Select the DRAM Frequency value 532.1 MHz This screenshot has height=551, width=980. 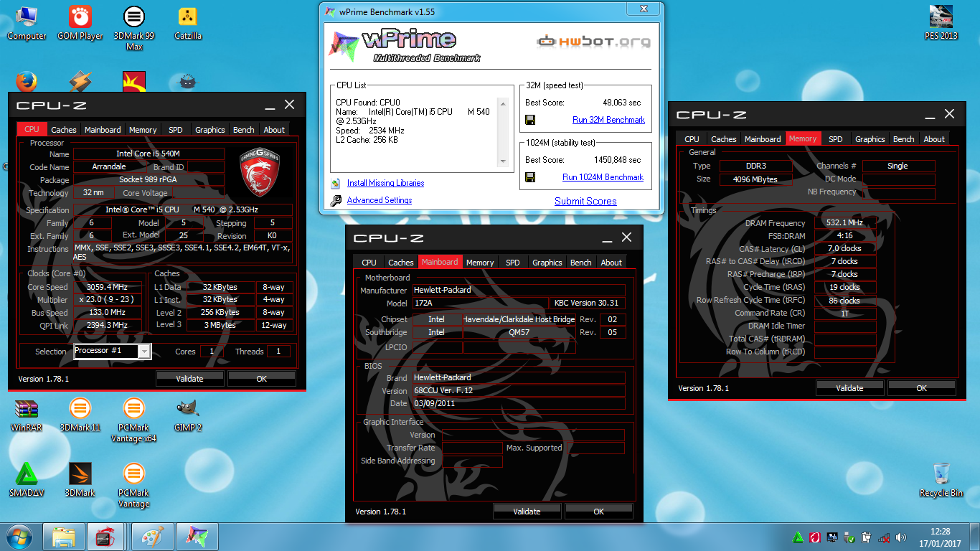[x=845, y=223]
